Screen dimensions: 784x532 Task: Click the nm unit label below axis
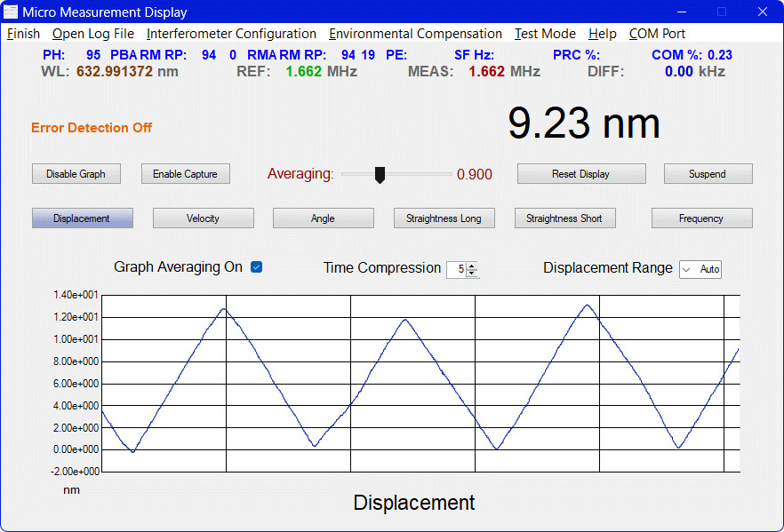tap(71, 490)
